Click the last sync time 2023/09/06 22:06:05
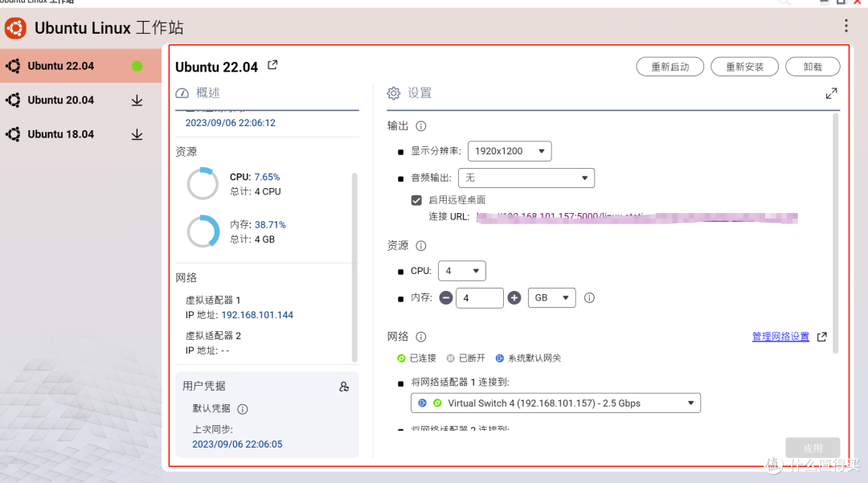 click(237, 444)
